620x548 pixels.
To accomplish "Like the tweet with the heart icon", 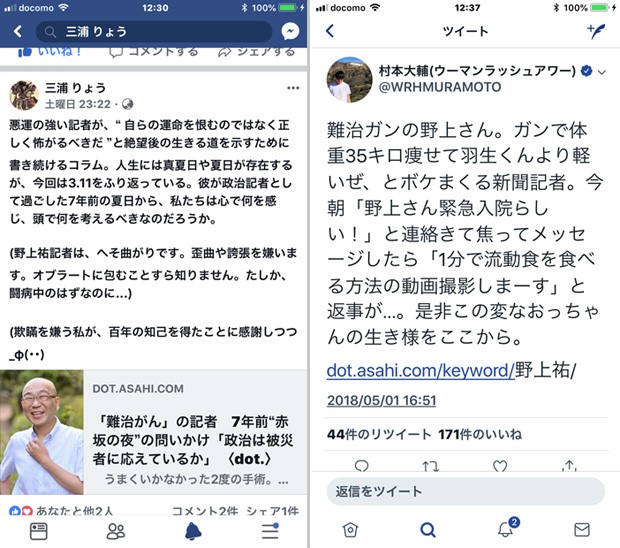I will click(x=500, y=466).
